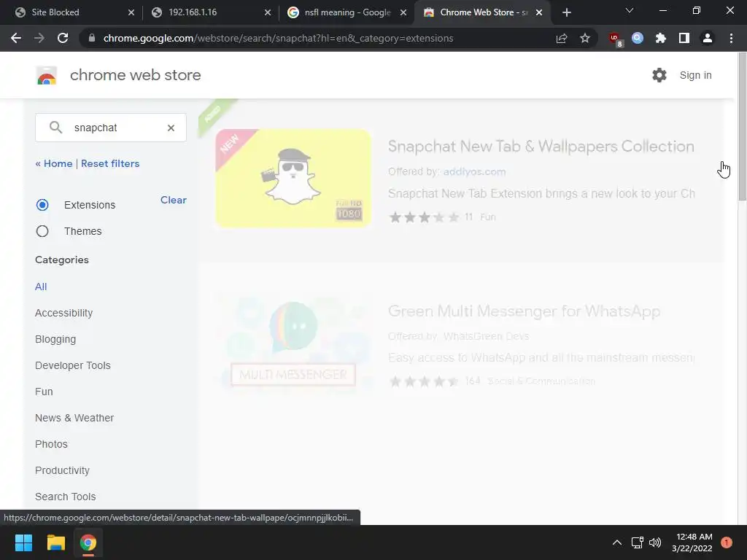Select the Themes radio button

(x=42, y=231)
